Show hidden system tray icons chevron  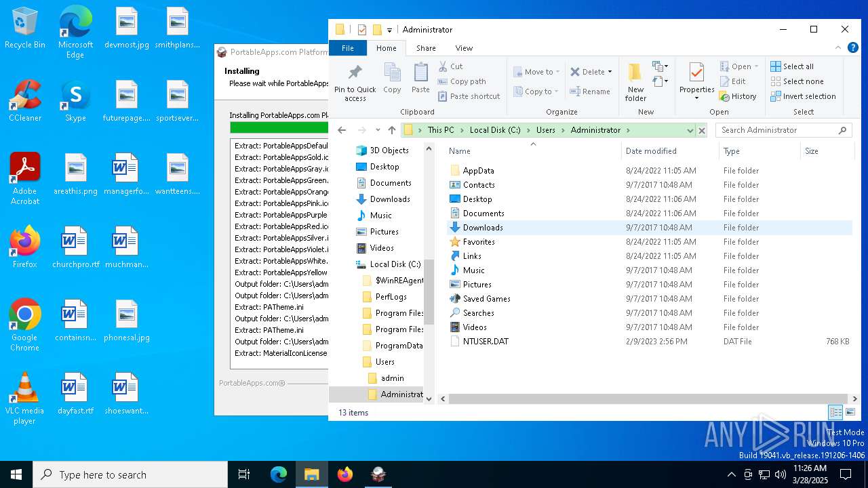click(x=731, y=474)
